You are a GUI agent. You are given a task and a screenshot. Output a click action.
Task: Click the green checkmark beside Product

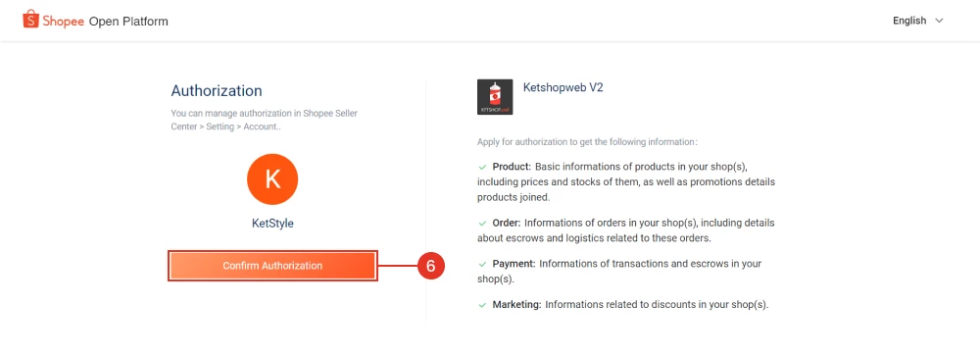coord(482,168)
